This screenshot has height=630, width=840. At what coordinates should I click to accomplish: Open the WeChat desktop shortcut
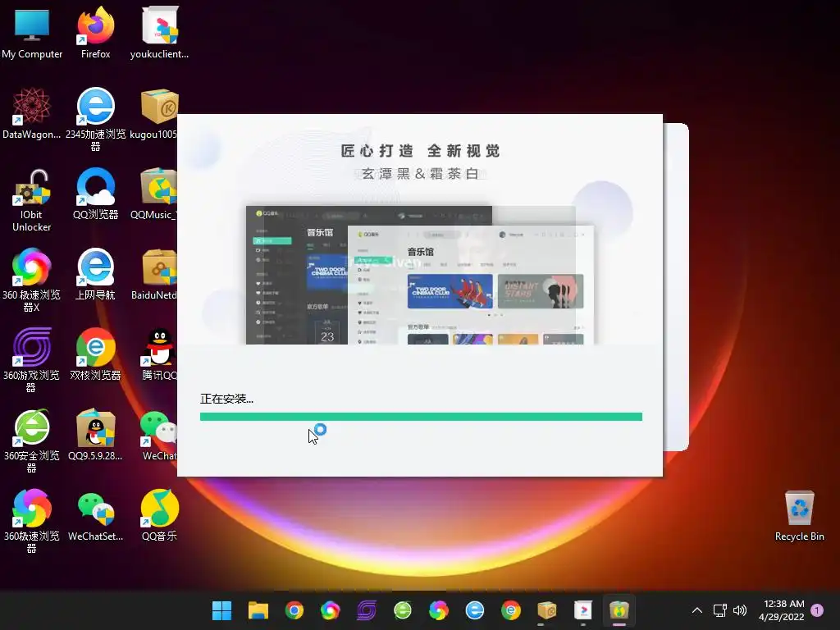point(159,435)
